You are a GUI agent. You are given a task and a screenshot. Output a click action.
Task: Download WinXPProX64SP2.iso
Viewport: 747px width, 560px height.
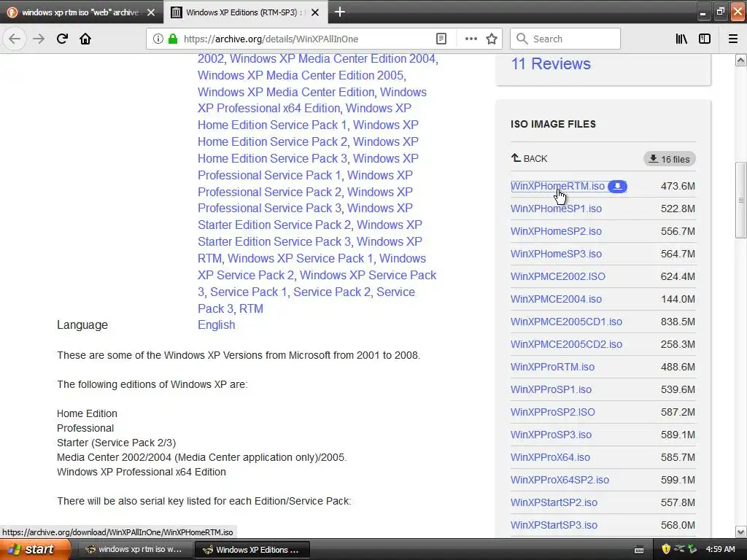pyautogui.click(x=560, y=480)
